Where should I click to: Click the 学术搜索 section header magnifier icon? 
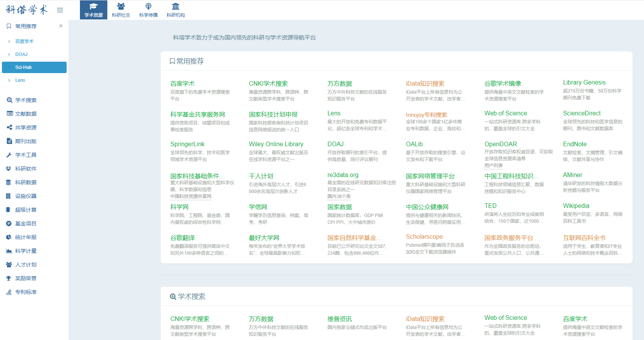pos(173,297)
